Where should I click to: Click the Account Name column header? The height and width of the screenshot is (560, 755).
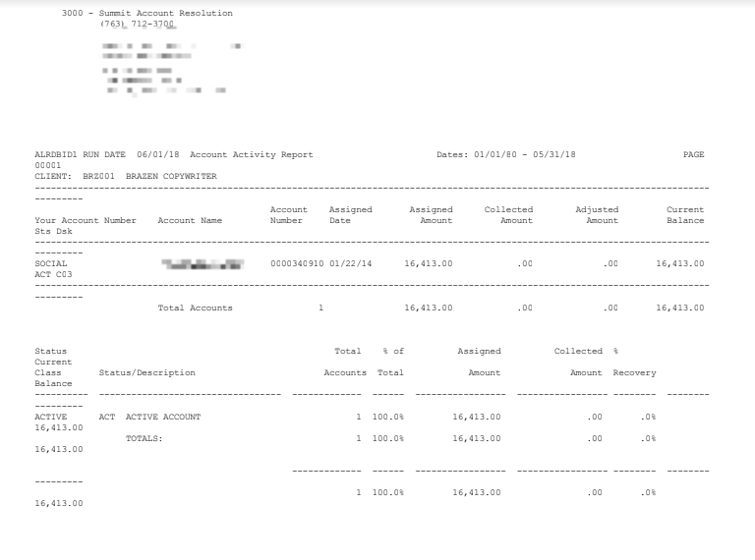[x=190, y=220]
